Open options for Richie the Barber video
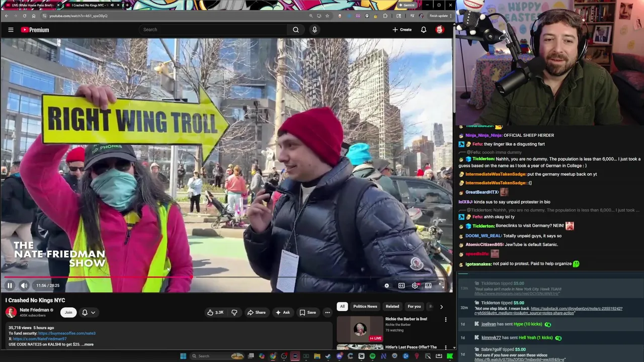This screenshot has height=362, width=644. click(446, 320)
